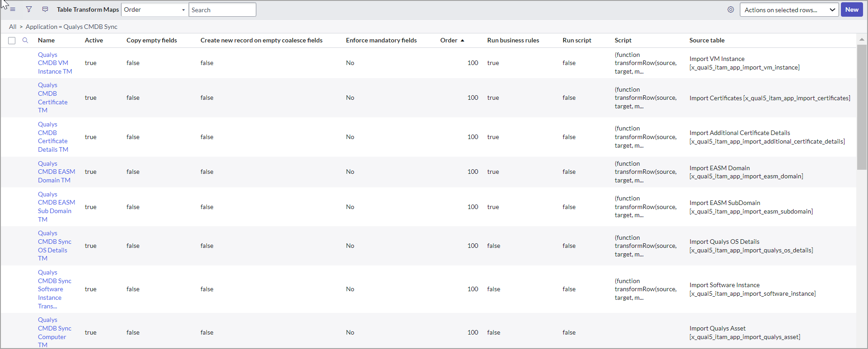The height and width of the screenshot is (349, 868).
Task: Click Import Qualys Asset source cell
Action: (x=745, y=333)
